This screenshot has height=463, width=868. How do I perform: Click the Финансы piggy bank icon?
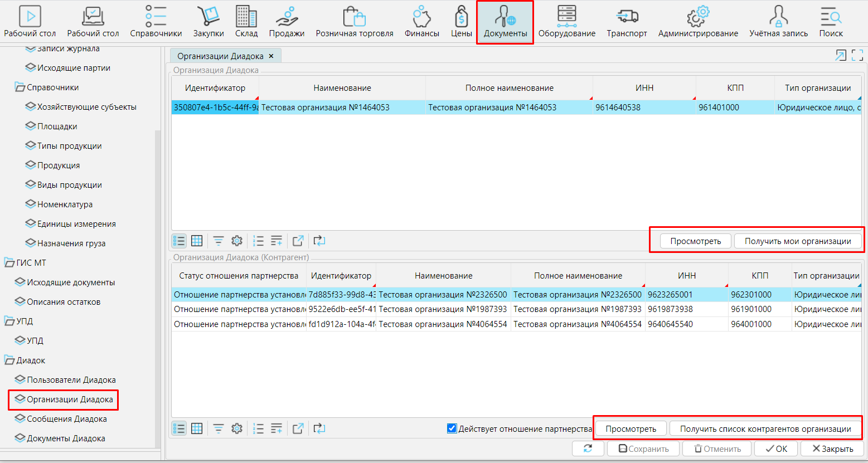click(x=421, y=22)
